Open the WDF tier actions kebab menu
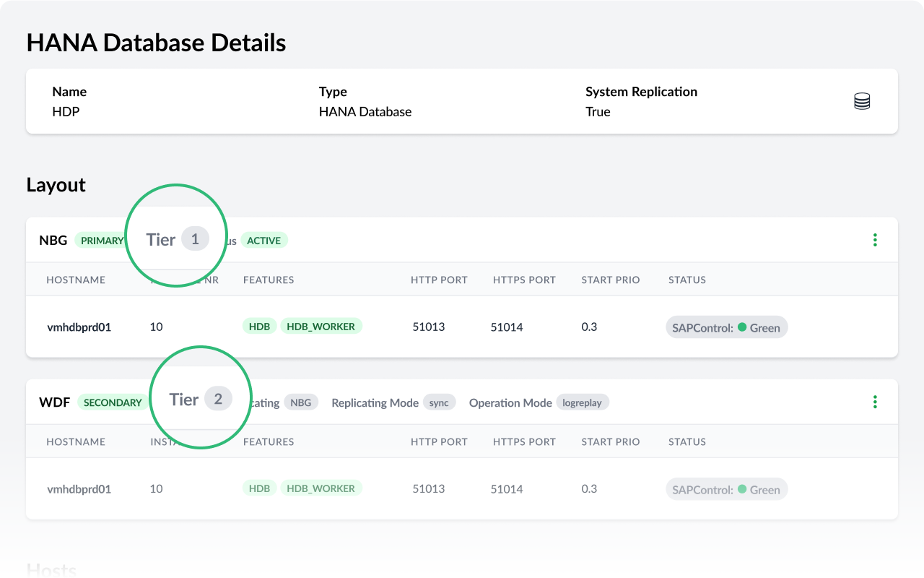This screenshot has height=578, width=924. pos(875,402)
